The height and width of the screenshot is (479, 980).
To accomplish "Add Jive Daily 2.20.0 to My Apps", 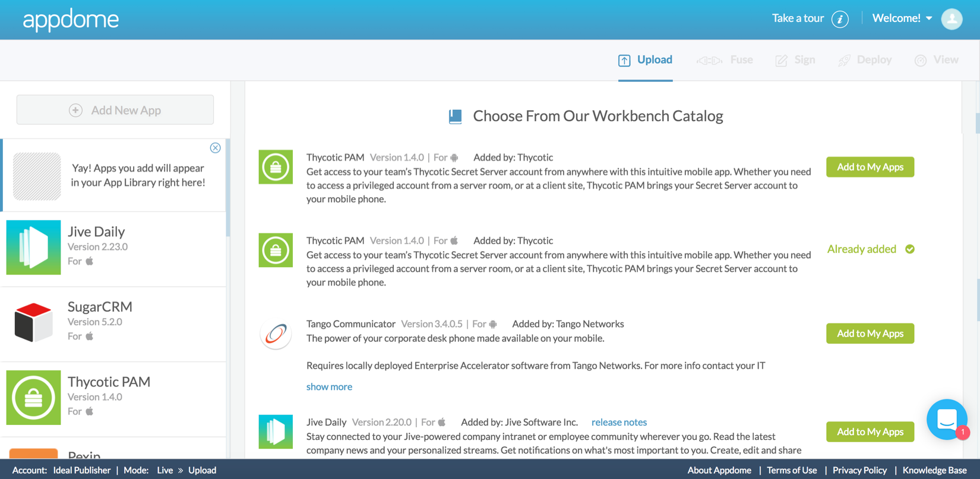I will 870,432.
